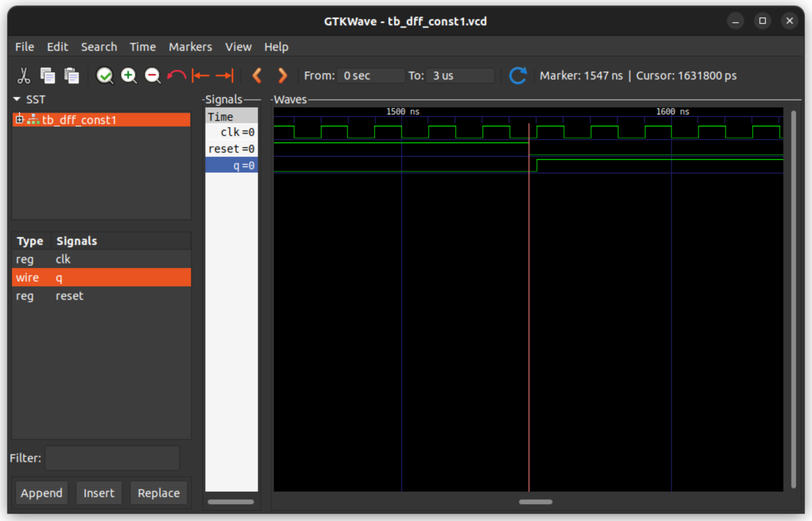The image size is (812, 521).
Task: Expand the tb_dff_const1 tree node
Action: pos(20,119)
